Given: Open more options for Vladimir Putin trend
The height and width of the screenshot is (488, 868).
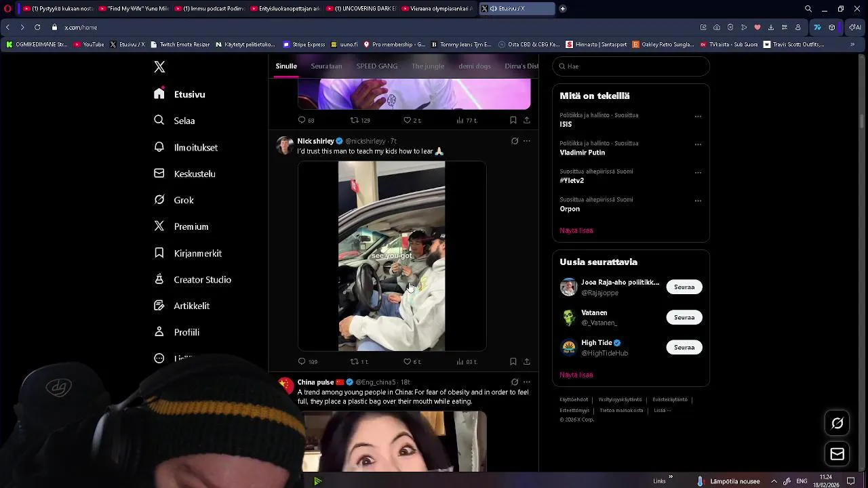Looking at the screenshot, I should (698, 144).
